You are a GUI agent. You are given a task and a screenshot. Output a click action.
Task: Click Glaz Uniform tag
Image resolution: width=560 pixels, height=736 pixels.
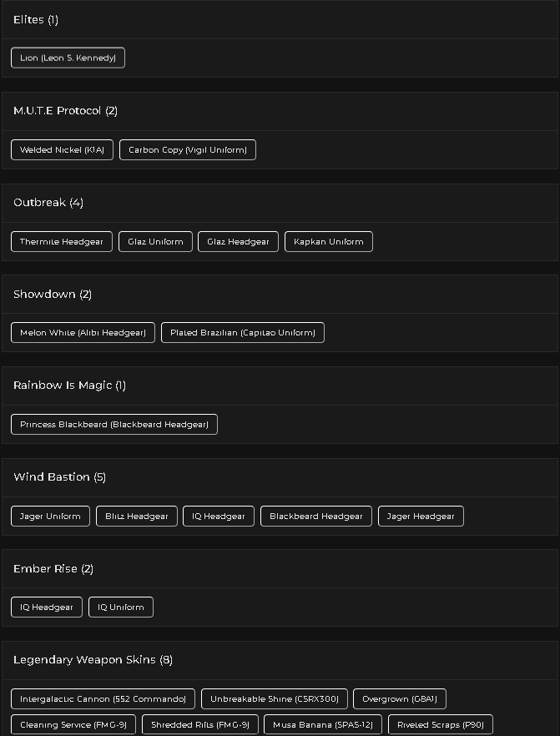pos(155,242)
